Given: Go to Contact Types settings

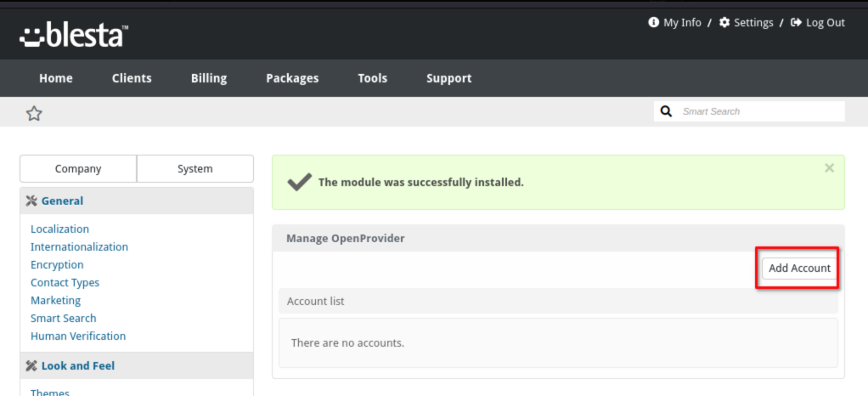Looking at the screenshot, I should pos(65,282).
